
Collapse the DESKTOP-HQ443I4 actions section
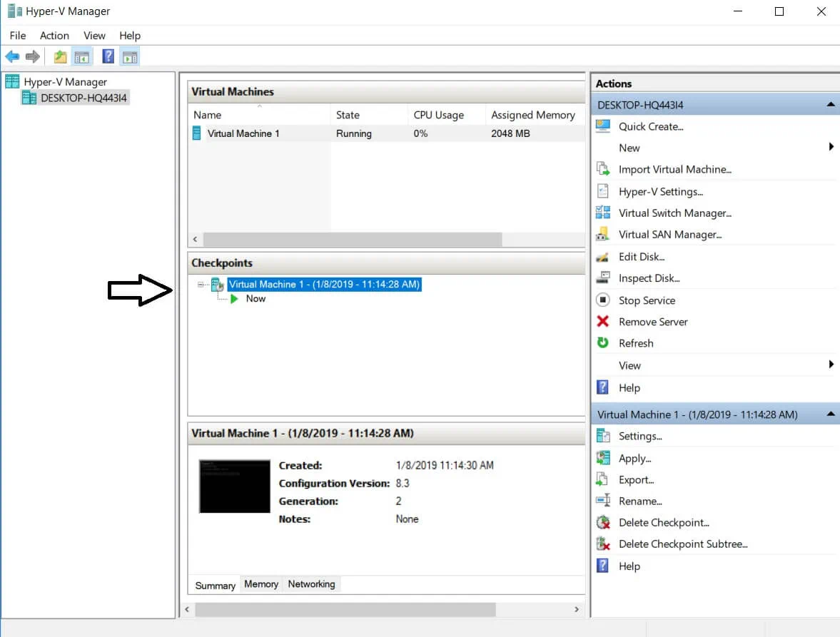(830, 105)
